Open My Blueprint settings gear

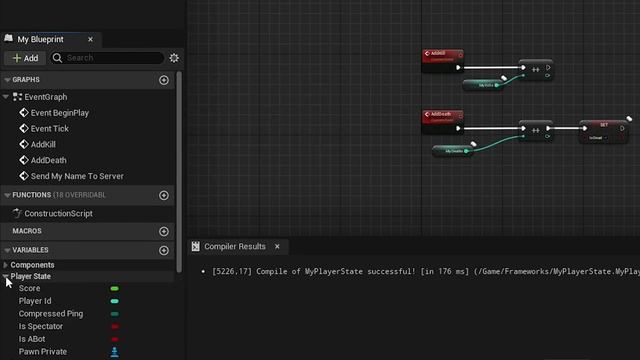(x=174, y=58)
